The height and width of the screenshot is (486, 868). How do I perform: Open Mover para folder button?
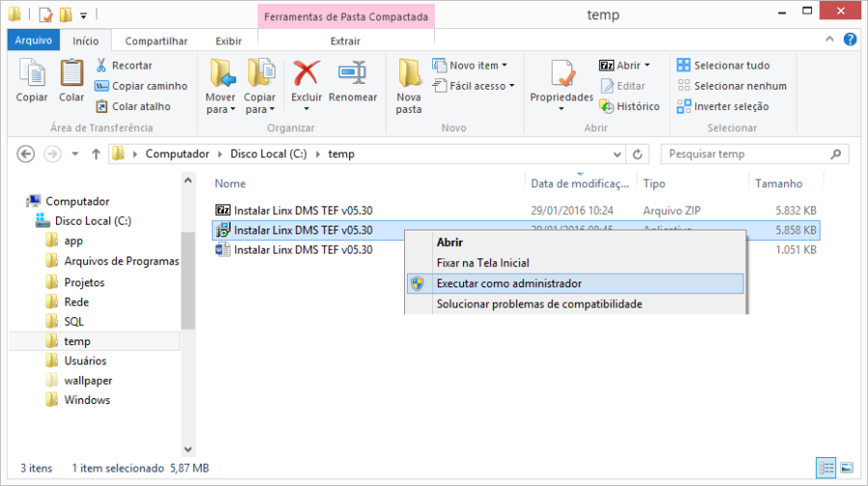coord(221,86)
